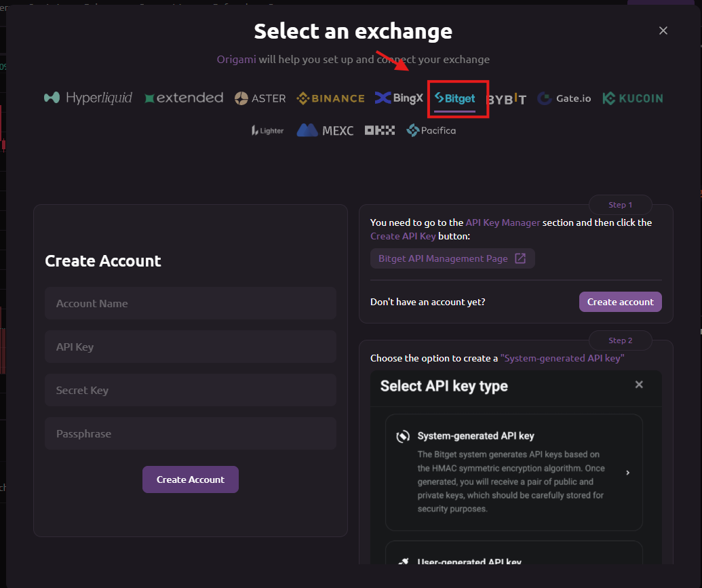The image size is (702, 588).
Task: Click the Select API key type heading
Action: tap(444, 386)
